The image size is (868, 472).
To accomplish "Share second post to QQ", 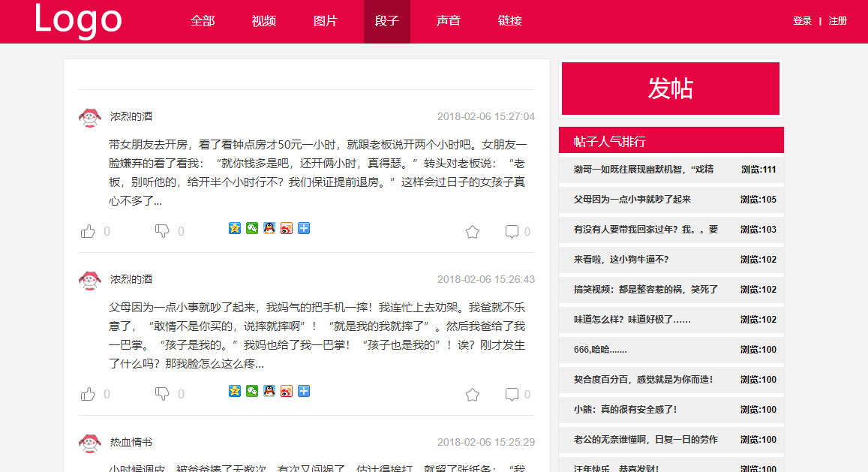I will [269, 391].
